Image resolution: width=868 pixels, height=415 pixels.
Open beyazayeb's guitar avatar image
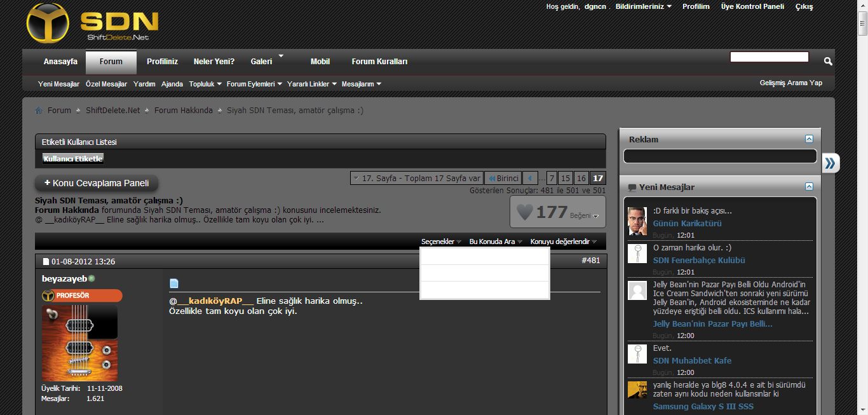tap(79, 343)
